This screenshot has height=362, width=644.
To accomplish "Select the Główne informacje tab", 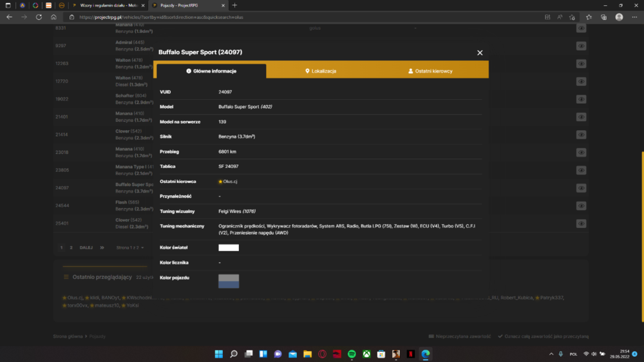I will coord(211,71).
